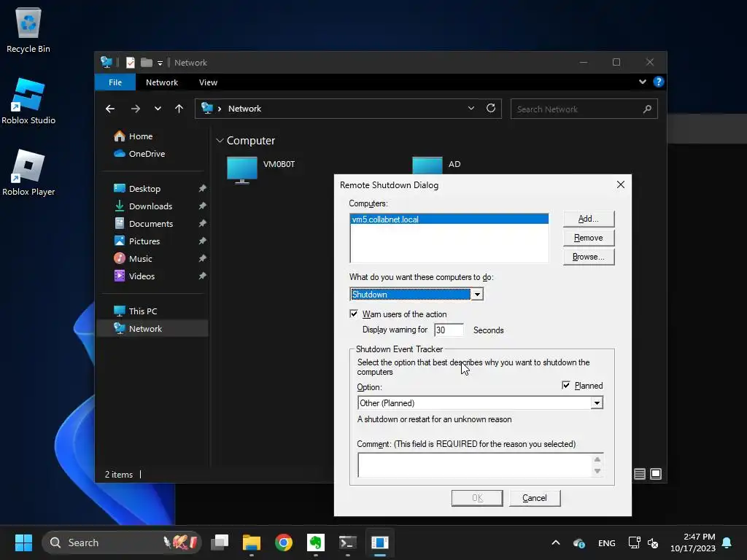Viewport: 747px width, 560px height.
Task: Open the clock and date panel
Action: (x=692, y=542)
